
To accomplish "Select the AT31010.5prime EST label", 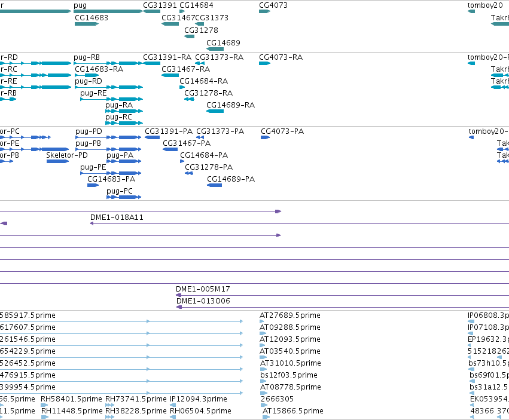I will [x=291, y=363].
